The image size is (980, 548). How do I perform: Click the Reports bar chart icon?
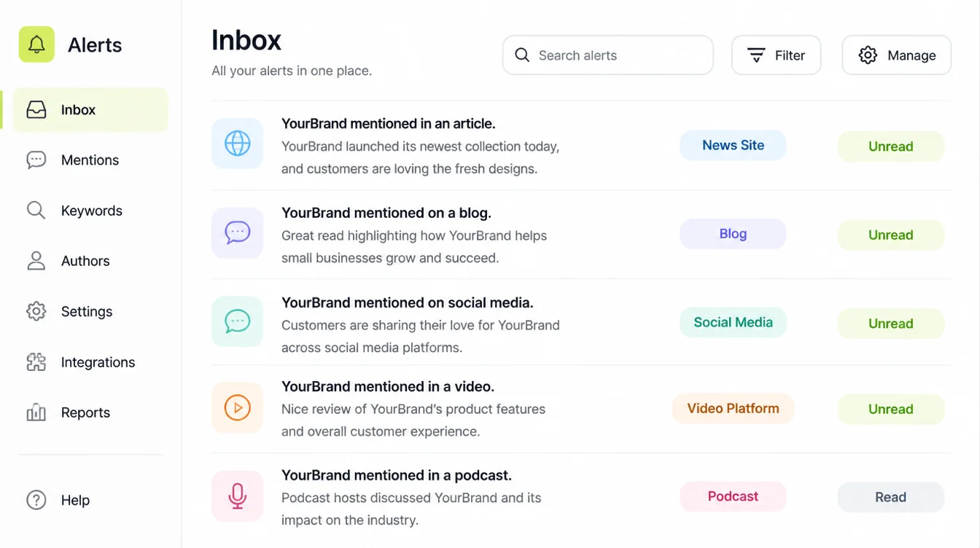(x=36, y=412)
